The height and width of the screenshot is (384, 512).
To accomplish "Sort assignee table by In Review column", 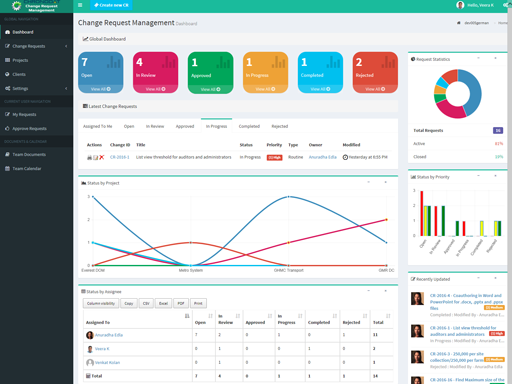I will coord(229,319).
